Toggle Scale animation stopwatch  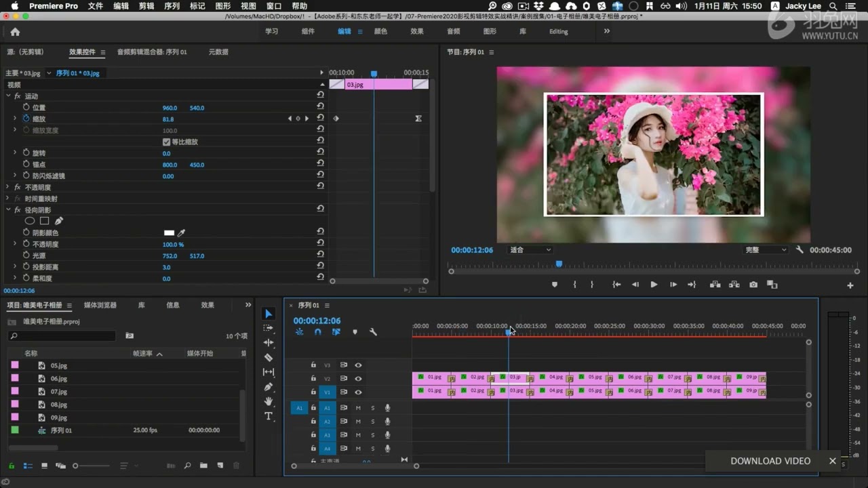tap(26, 119)
